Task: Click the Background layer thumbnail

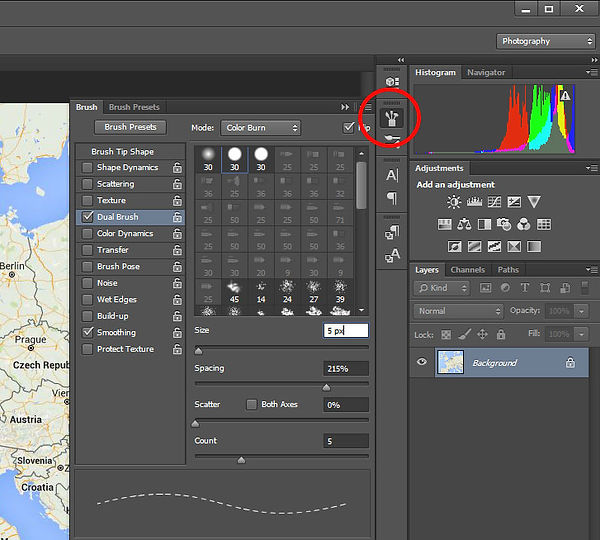Action: tap(450, 362)
